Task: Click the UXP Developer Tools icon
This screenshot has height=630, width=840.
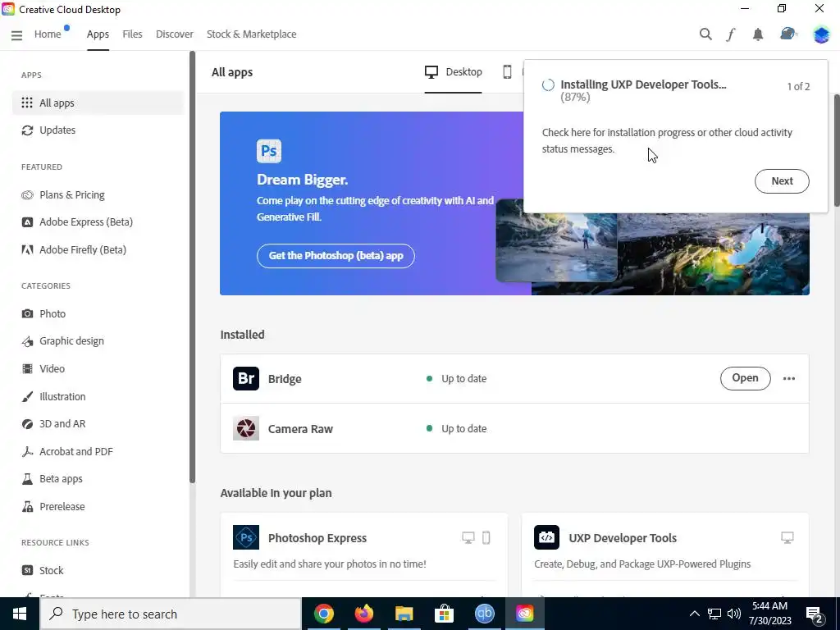Action: pyautogui.click(x=546, y=537)
